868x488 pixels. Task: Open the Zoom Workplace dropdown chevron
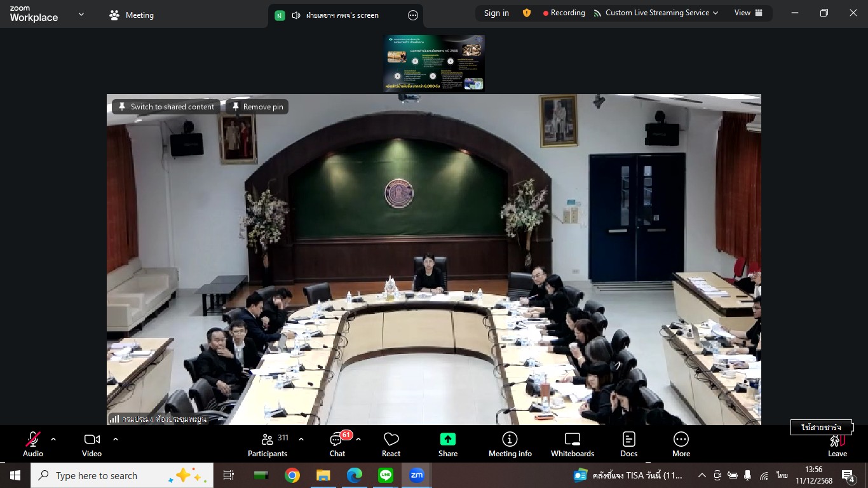[x=81, y=14]
